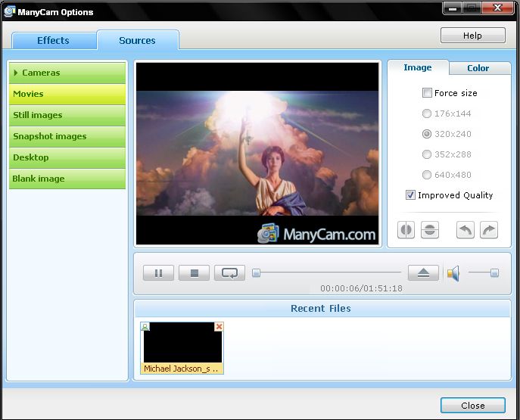Mute the speaker volume icon
The image size is (520, 420).
(453, 273)
